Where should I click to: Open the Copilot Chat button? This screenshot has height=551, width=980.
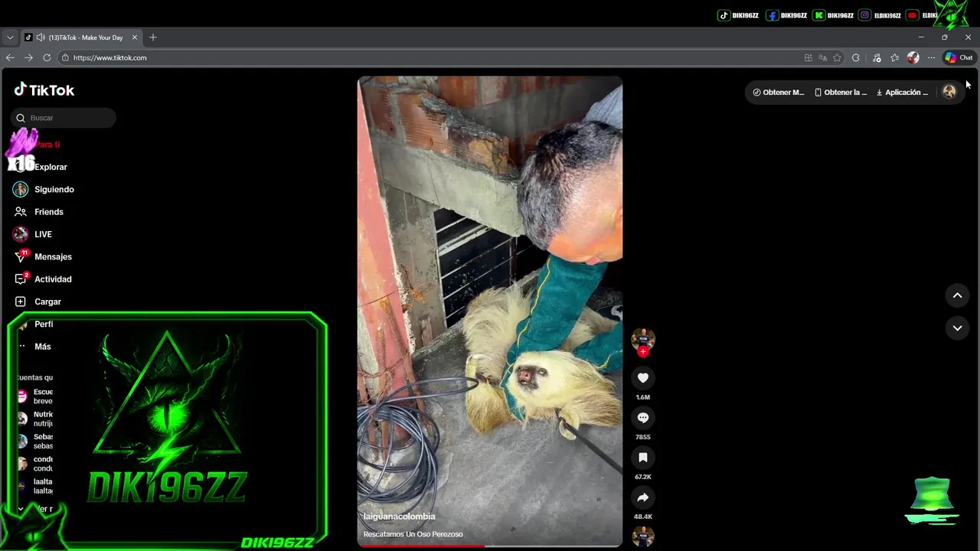959,57
